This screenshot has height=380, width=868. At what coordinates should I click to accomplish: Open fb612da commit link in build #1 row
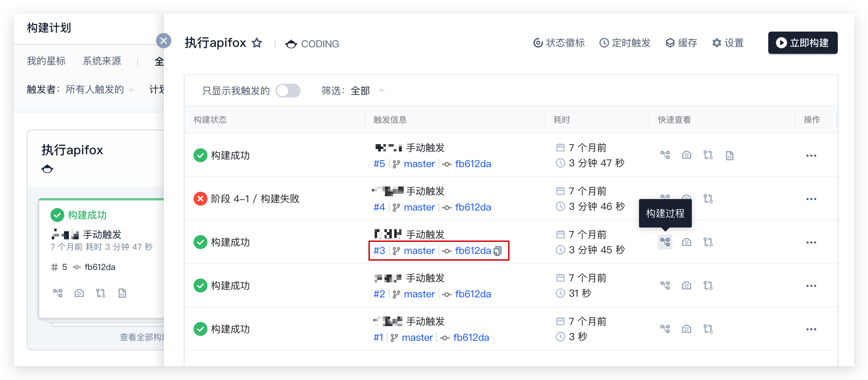click(x=471, y=337)
